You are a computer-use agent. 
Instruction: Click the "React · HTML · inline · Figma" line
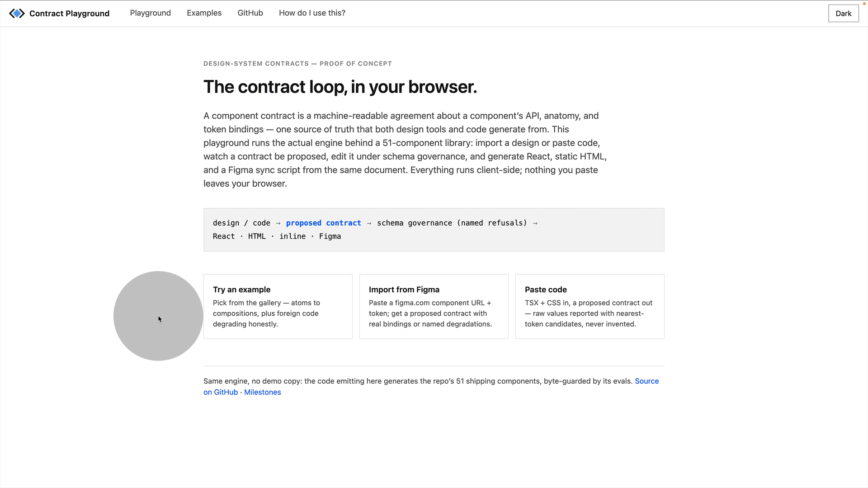(x=277, y=236)
